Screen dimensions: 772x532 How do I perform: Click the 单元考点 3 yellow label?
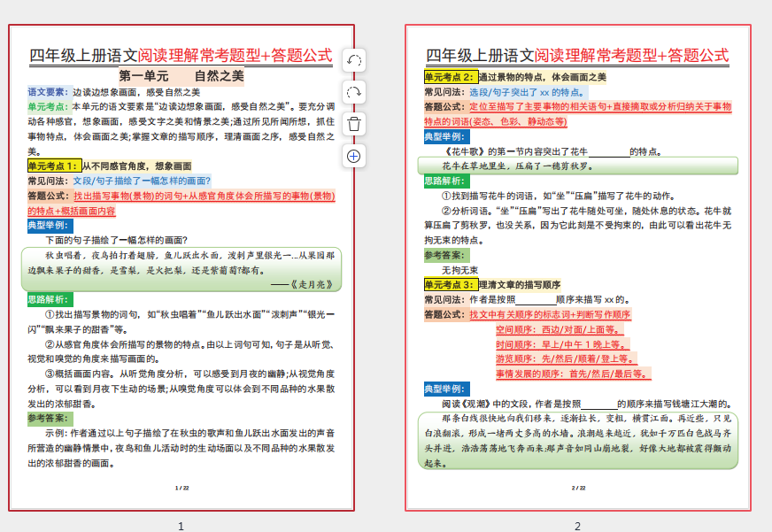tap(450, 284)
